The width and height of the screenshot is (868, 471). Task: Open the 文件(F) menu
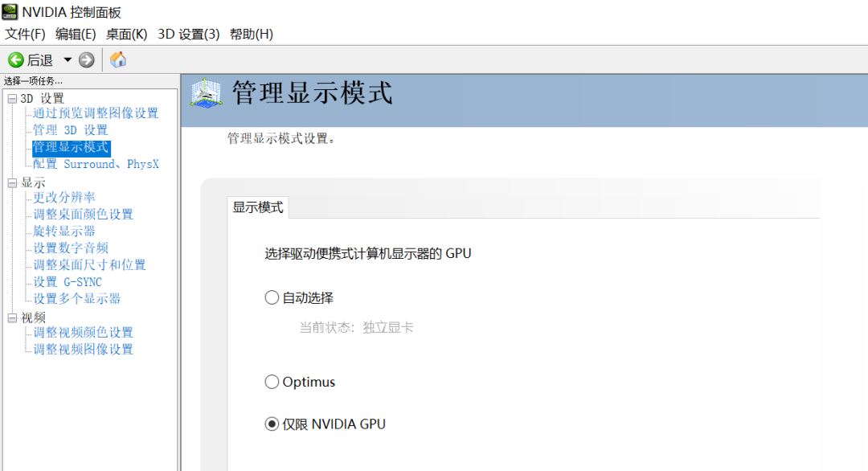tap(25, 35)
